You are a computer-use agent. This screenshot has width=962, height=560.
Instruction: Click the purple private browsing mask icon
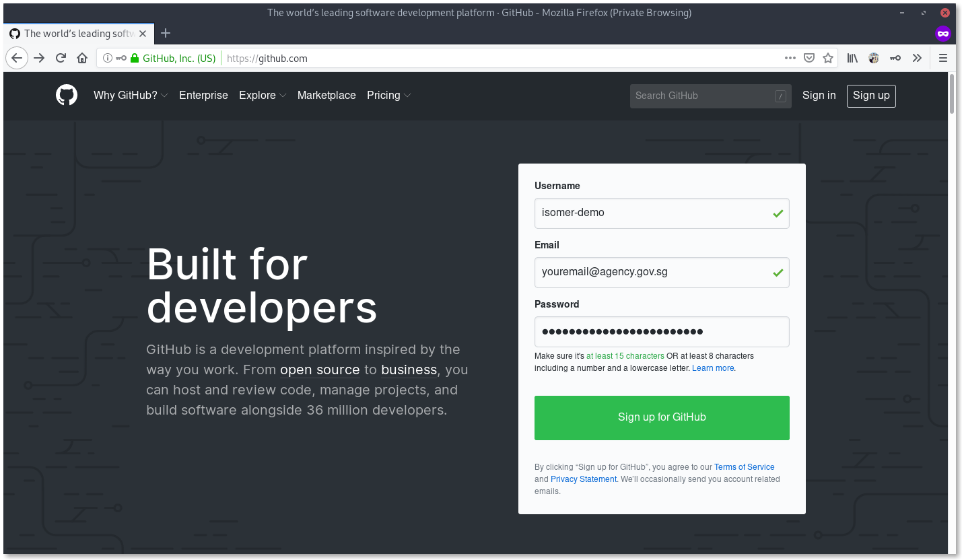point(942,33)
